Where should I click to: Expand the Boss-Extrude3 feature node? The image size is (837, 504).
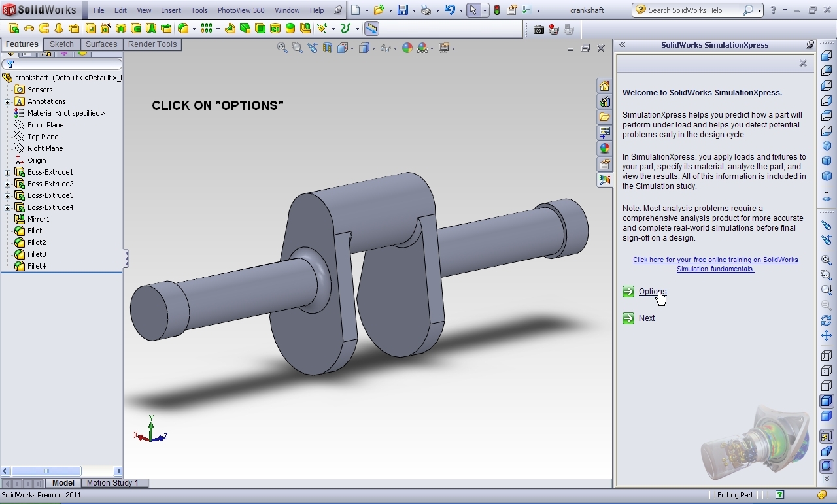tap(7, 195)
